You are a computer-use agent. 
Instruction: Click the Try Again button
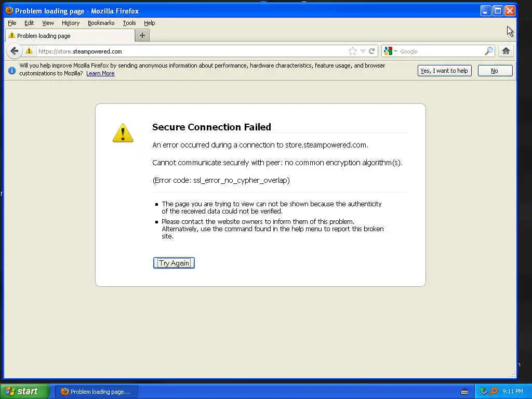(174, 263)
